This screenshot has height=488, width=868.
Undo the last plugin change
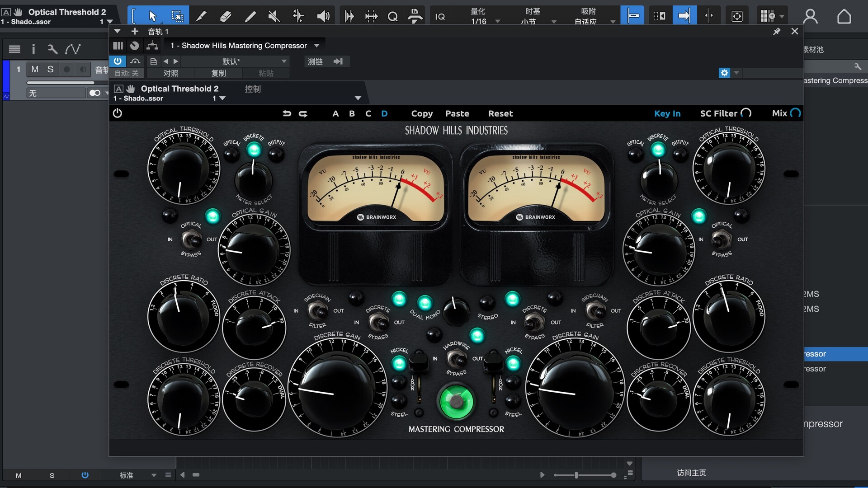(287, 113)
